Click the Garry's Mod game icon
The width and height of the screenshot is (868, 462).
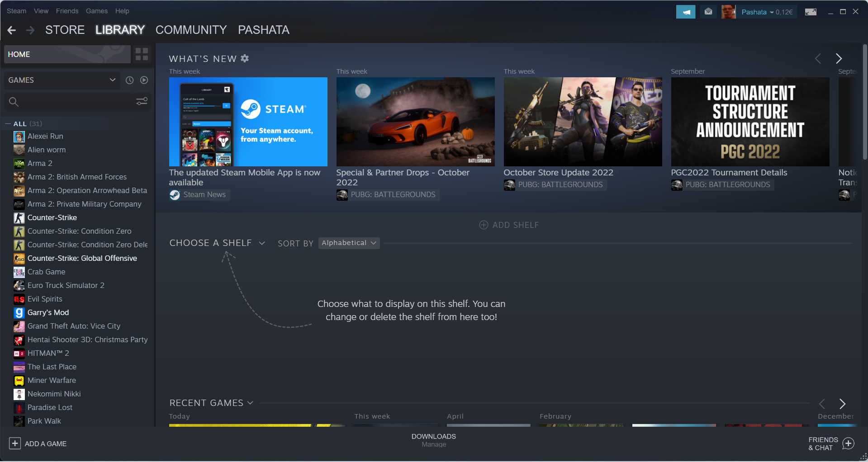pos(19,312)
